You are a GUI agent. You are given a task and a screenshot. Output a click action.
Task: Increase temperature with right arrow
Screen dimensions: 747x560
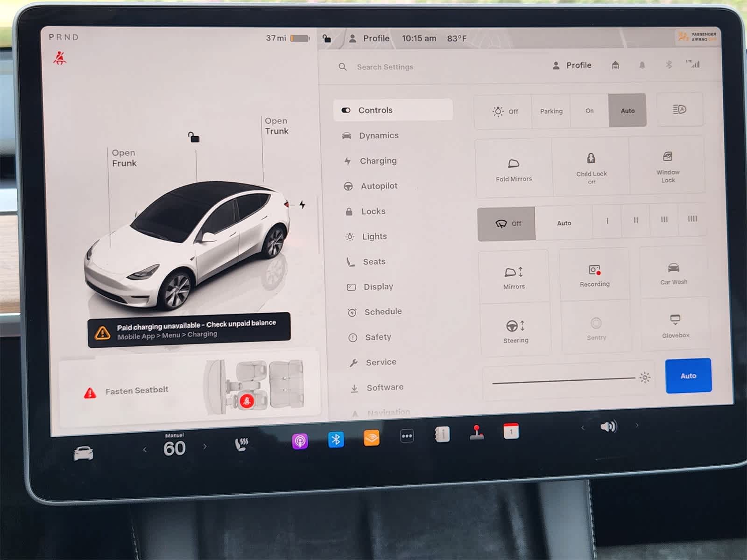[x=204, y=447]
